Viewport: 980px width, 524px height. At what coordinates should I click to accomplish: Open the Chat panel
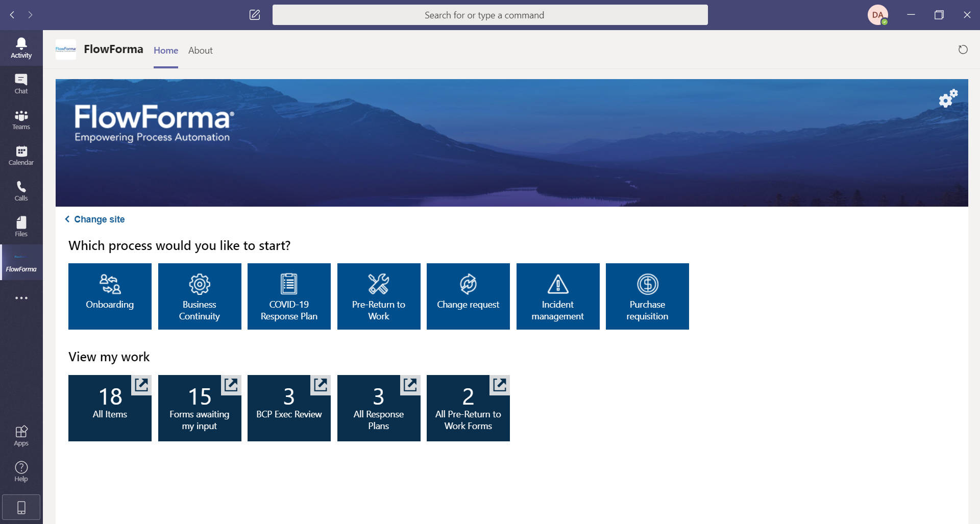(x=21, y=83)
